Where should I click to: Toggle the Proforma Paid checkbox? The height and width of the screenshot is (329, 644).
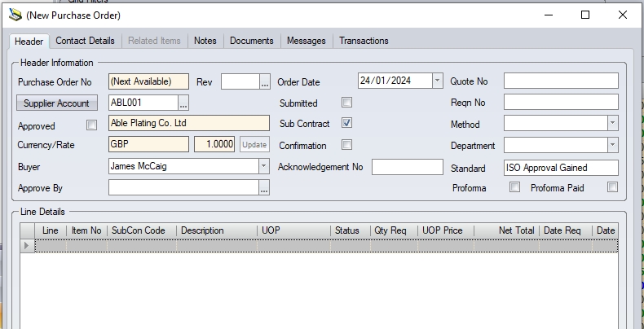(612, 187)
